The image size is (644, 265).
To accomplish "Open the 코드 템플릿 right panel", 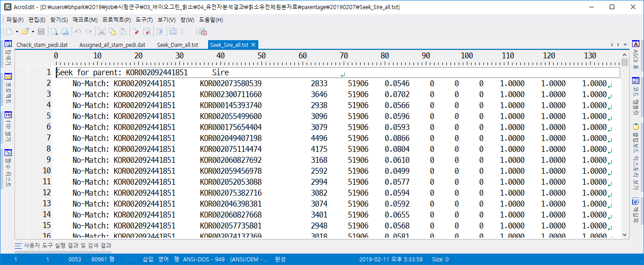I will pos(635,95).
